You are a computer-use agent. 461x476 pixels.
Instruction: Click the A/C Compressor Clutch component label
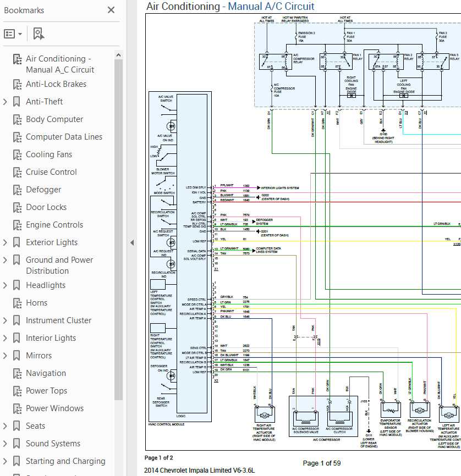tap(339, 430)
